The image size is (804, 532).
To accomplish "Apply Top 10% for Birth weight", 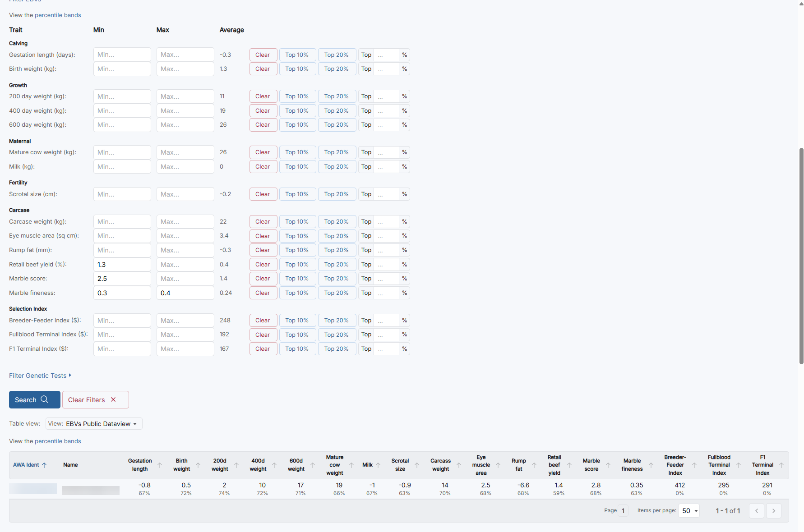I will click(297, 69).
